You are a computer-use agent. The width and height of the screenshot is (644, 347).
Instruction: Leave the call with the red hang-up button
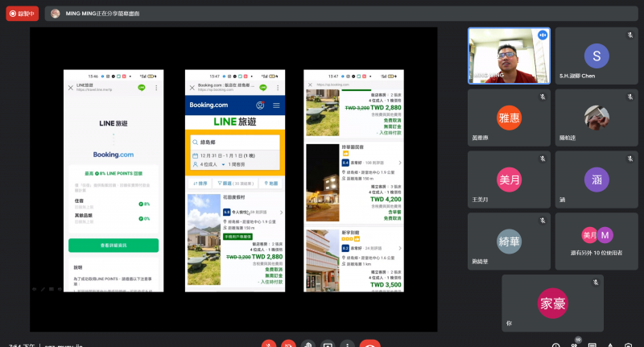(370, 345)
